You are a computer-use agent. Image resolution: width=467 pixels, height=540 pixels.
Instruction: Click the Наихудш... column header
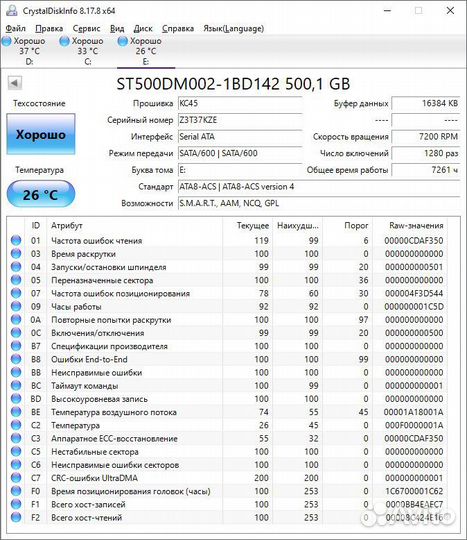click(x=298, y=226)
